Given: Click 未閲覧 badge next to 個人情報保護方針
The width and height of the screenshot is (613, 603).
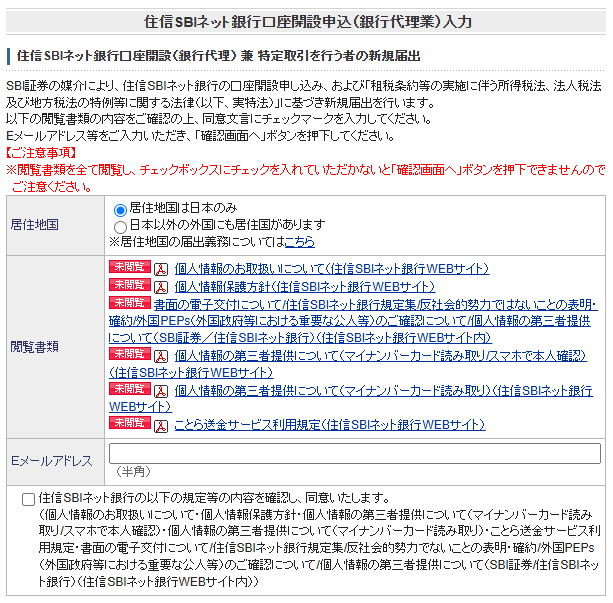Looking at the screenshot, I should 130,284.
